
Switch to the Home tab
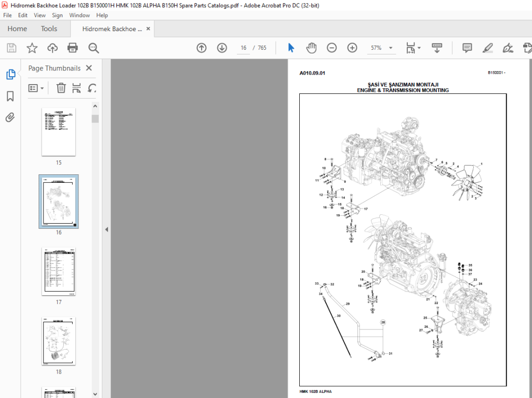[17, 29]
